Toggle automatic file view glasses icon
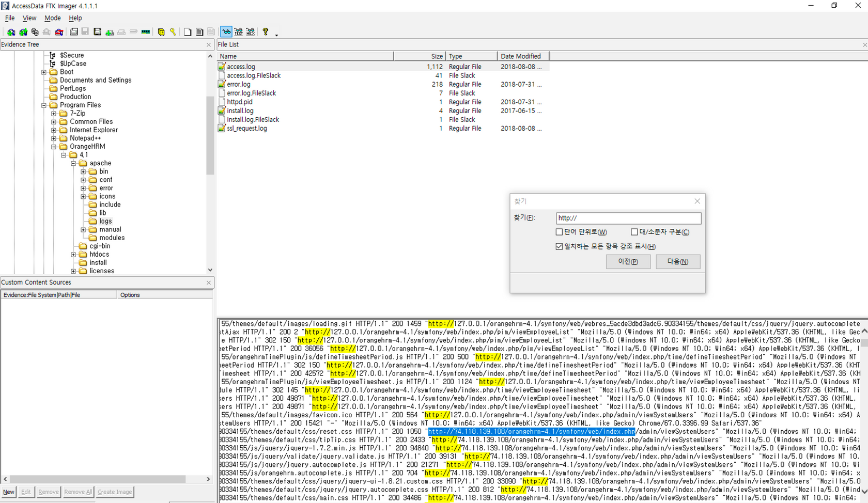The height and width of the screenshot is (503, 868). (226, 32)
